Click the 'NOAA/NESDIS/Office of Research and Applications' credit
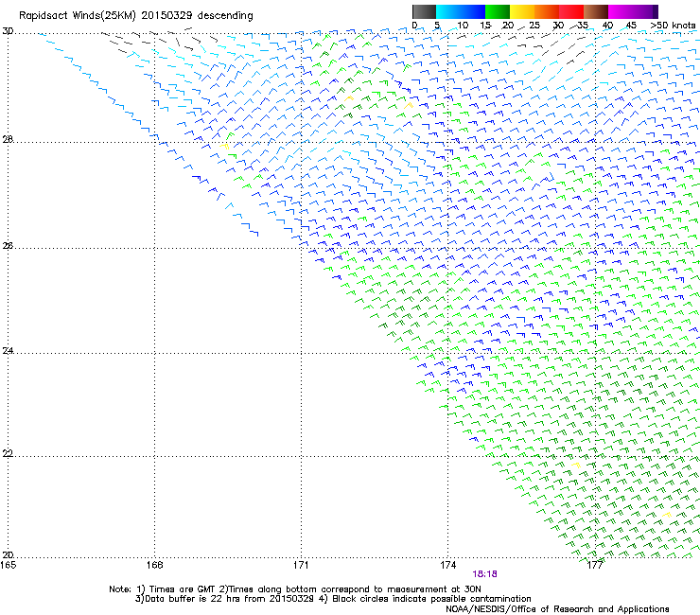700x615 pixels. (x=557, y=609)
